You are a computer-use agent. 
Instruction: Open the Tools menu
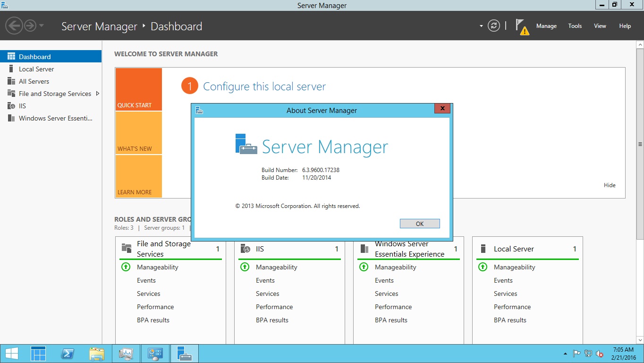click(x=575, y=26)
